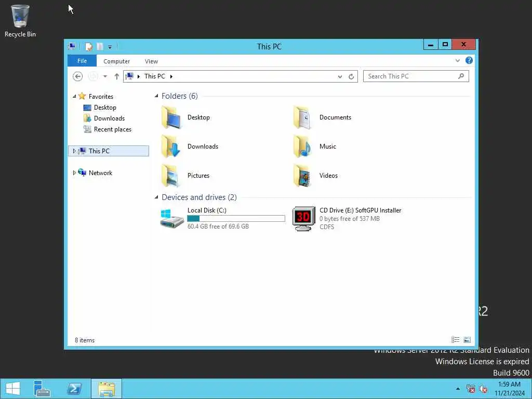Expand the Network tree node

pyautogui.click(x=74, y=172)
